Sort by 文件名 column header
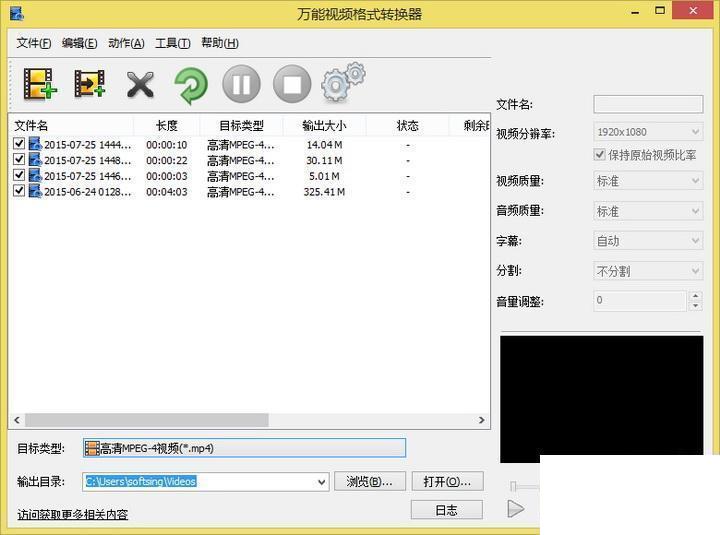The width and height of the screenshot is (720, 535). (72, 126)
